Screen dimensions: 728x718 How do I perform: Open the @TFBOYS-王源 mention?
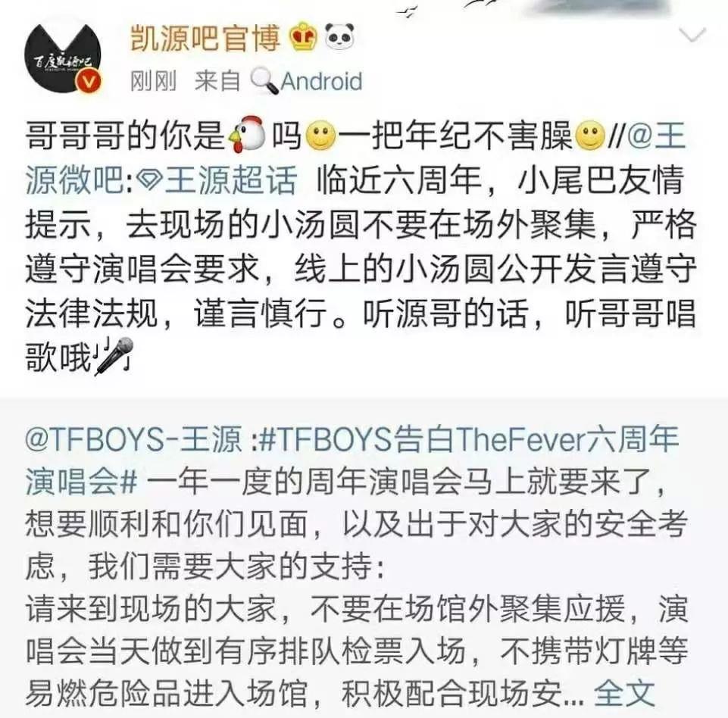(x=134, y=439)
